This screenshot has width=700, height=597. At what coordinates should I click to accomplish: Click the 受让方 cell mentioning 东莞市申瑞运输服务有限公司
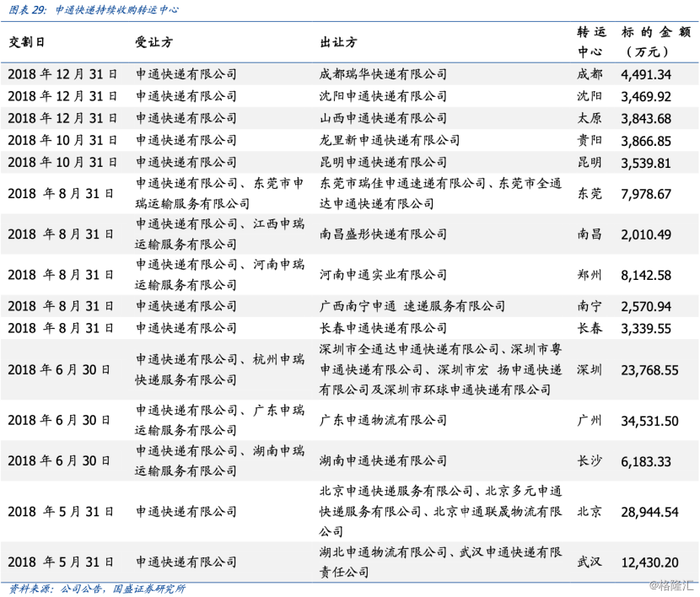pyautogui.click(x=219, y=194)
